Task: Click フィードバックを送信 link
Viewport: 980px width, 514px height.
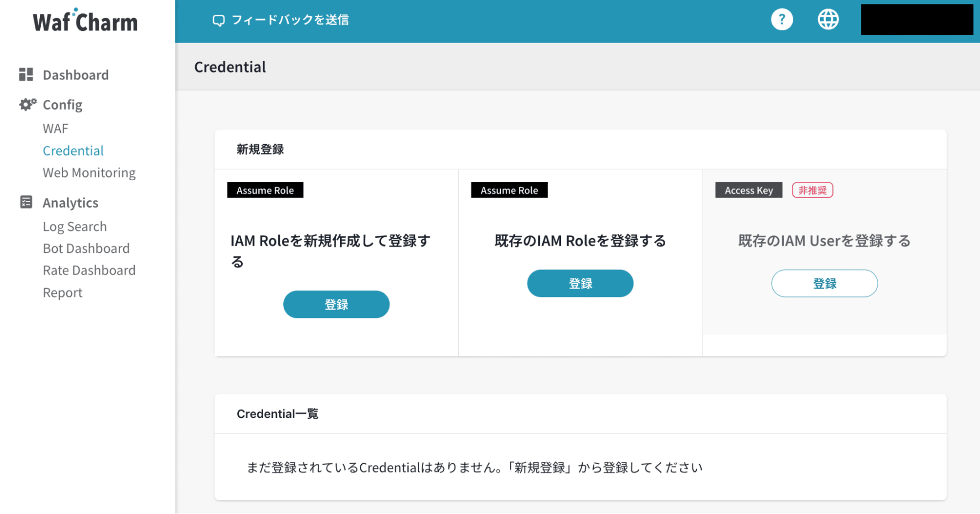Action: (x=290, y=20)
